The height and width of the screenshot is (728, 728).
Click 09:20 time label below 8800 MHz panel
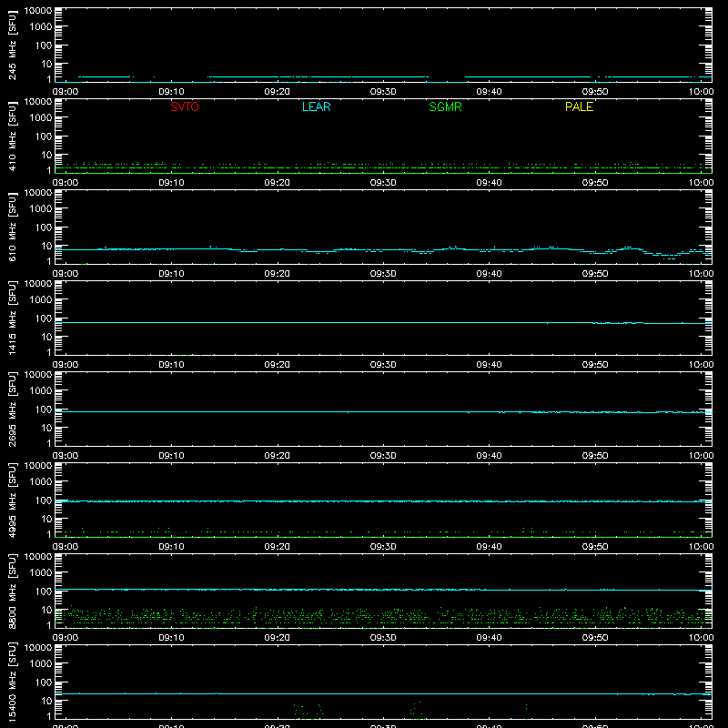point(278,638)
